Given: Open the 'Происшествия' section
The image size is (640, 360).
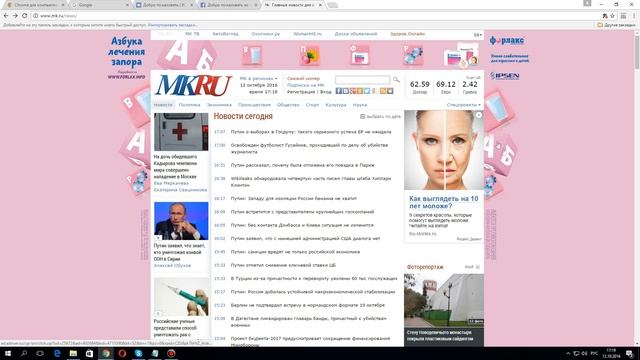Looking at the screenshot, I should 254,105.
